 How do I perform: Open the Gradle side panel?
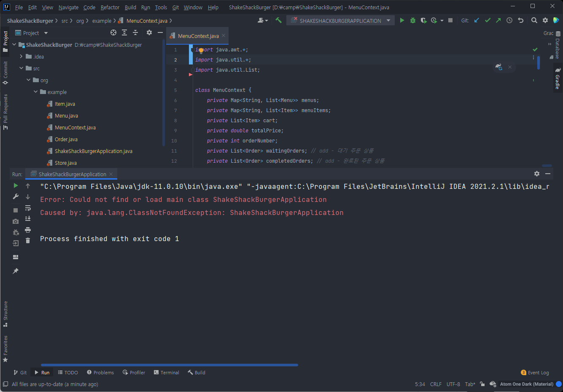click(558, 78)
